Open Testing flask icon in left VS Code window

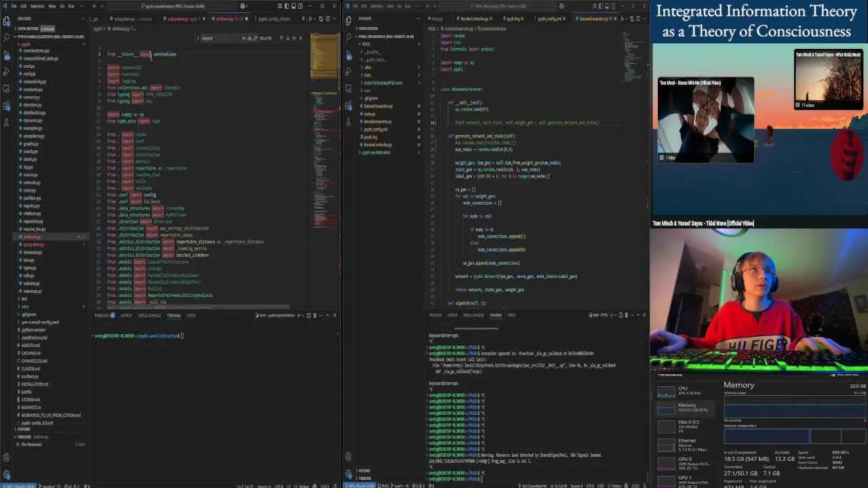pos(6,123)
